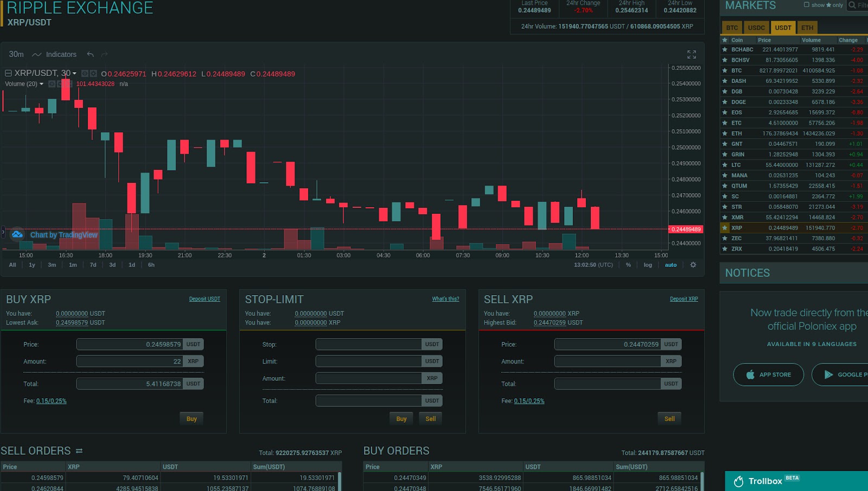The height and width of the screenshot is (491, 868).
Task: Click the Google Play triangle icon
Action: pos(828,374)
